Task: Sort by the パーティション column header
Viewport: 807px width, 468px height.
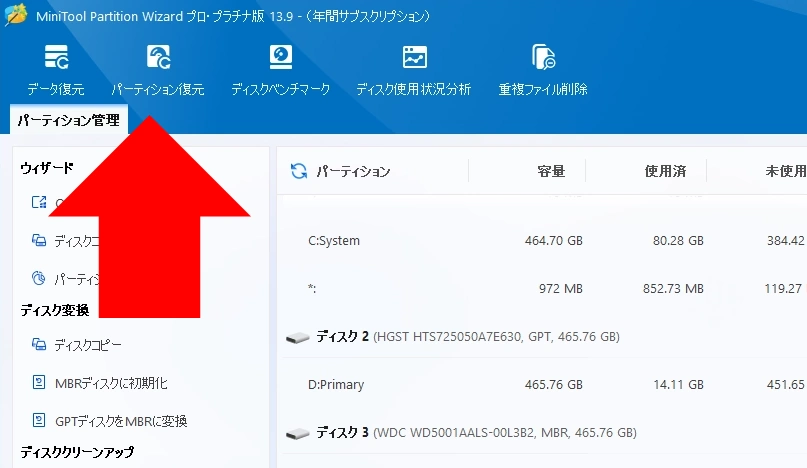Action: 353,171
